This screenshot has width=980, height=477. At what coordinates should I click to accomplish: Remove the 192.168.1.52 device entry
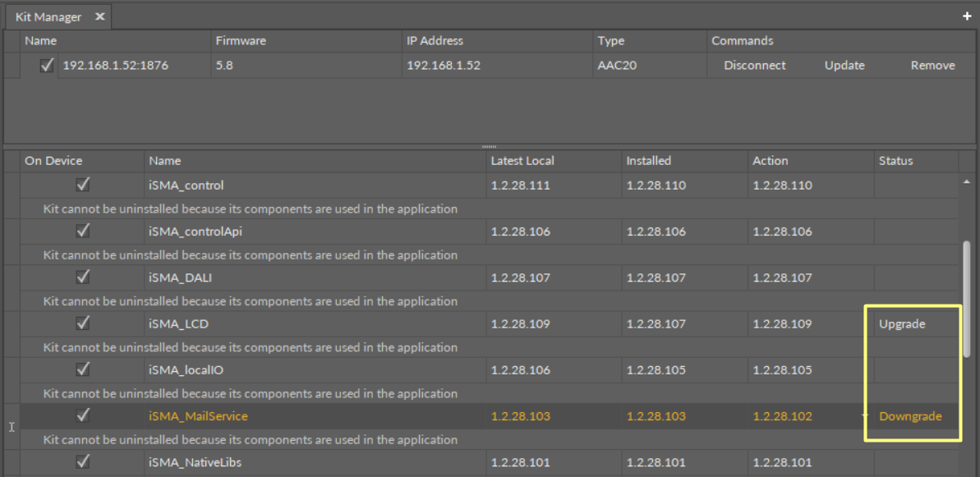932,66
